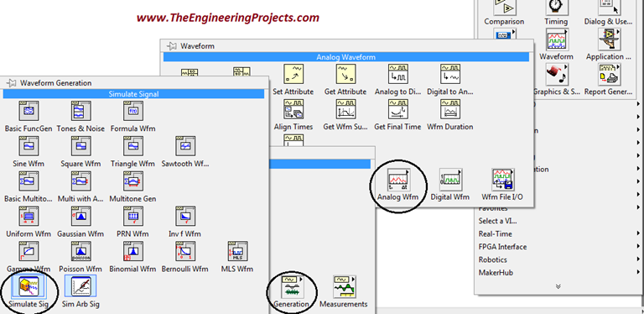
Task: Click the Multitone Gen icon
Action: click(133, 181)
